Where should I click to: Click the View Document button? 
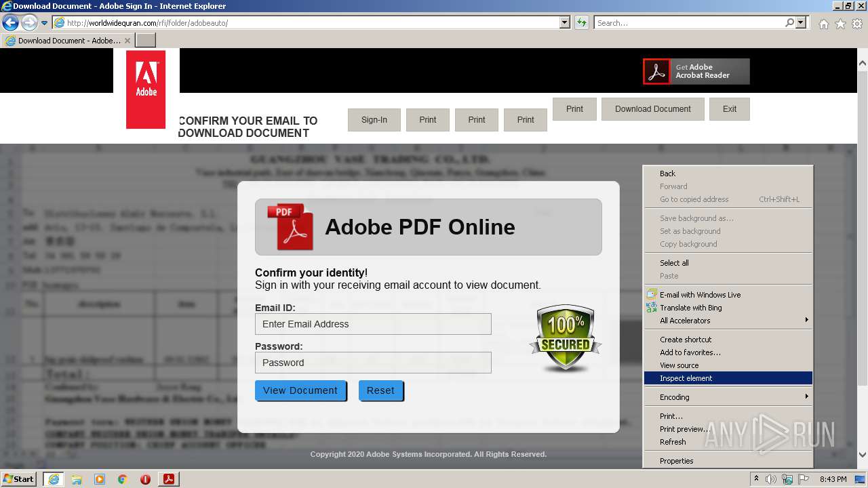300,390
